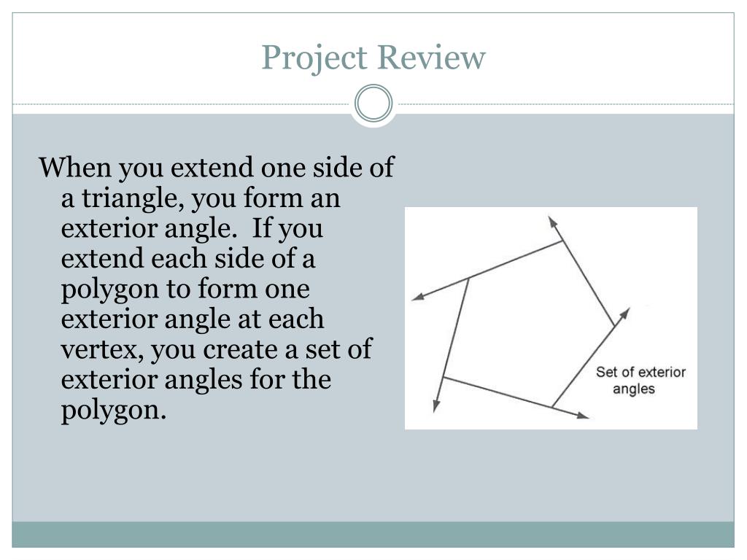Click the Project Review slide title
The width and height of the screenshot is (747, 560).
(x=373, y=58)
